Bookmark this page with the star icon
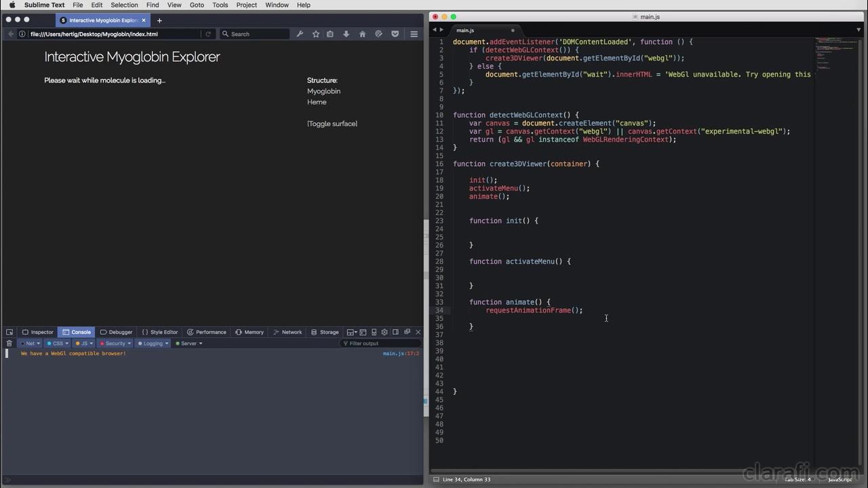Image resolution: width=868 pixels, height=488 pixels. [315, 34]
